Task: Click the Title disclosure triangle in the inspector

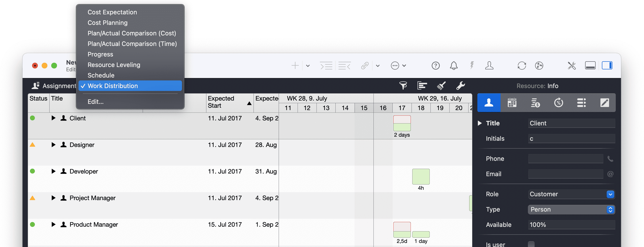Action: click(479, 123)
